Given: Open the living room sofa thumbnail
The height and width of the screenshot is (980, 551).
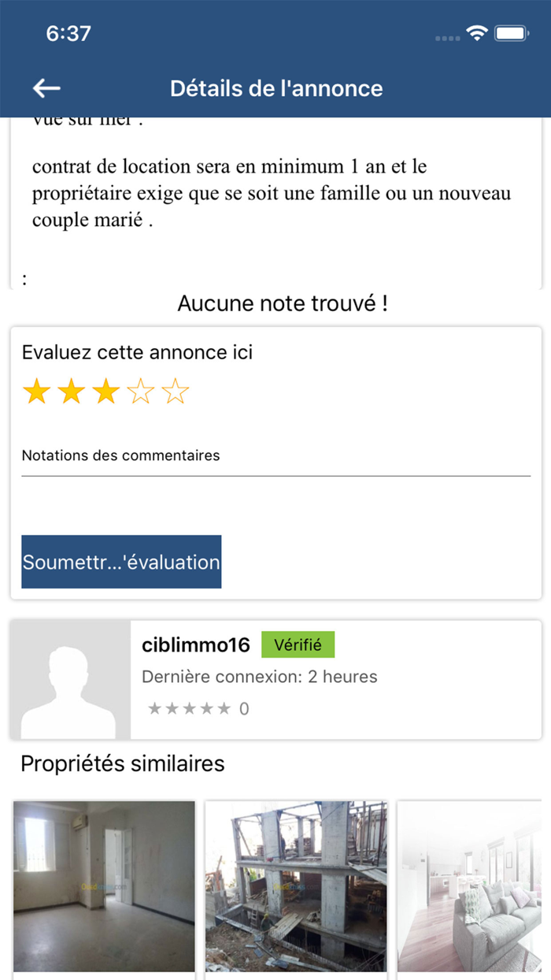Looking at the screenshot, I should (x=469, y=886).
